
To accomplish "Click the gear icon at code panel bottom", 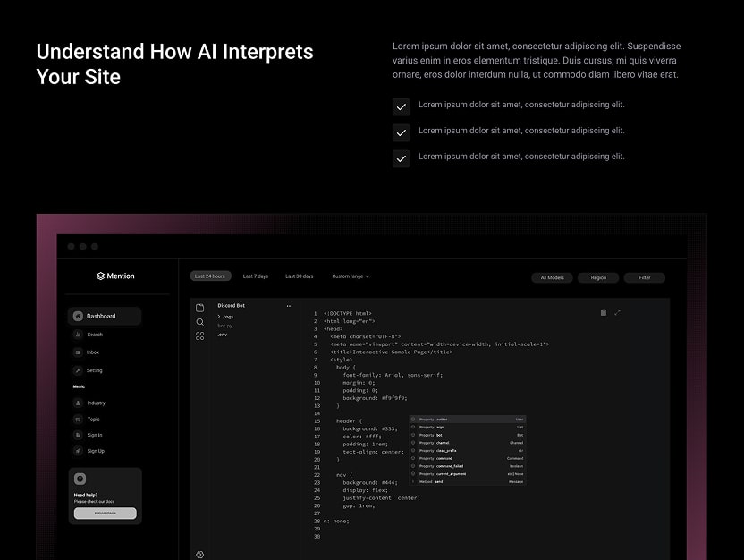I will click(x=199, y=555).
